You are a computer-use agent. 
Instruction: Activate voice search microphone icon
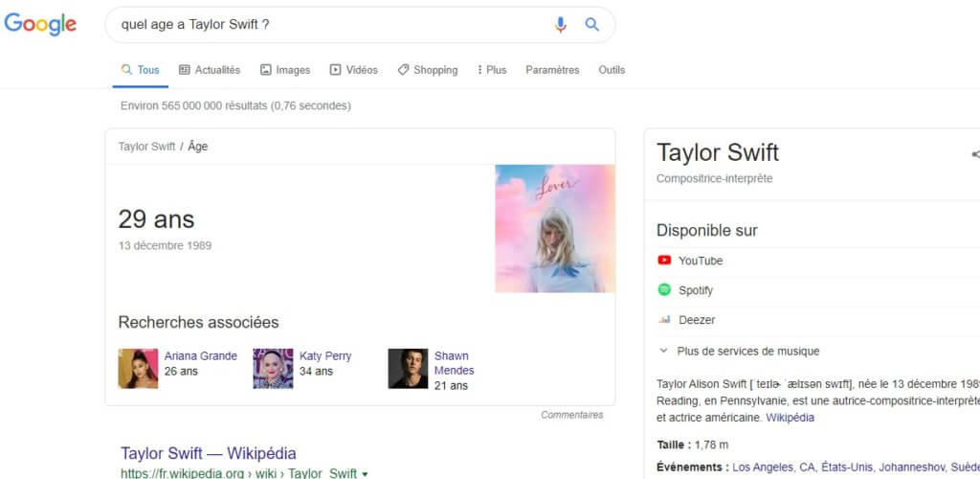[x=561, y=25]
